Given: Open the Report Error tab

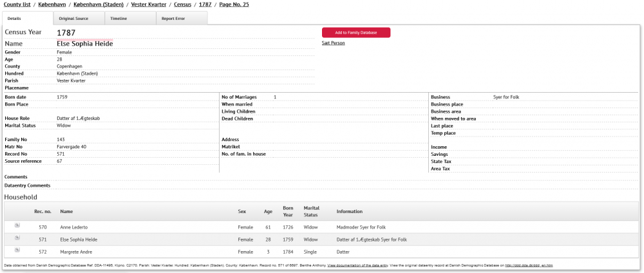Looking at the screenshot, I should pos(182,19).
